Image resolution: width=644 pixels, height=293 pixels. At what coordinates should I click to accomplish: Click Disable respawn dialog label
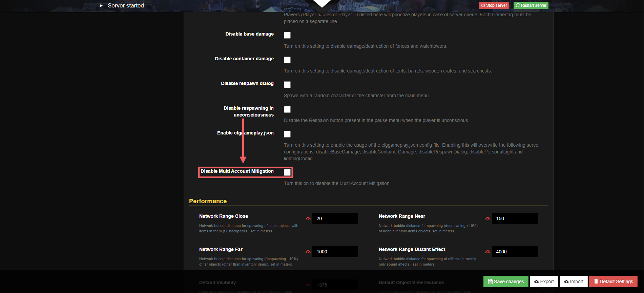click(247, 83)
